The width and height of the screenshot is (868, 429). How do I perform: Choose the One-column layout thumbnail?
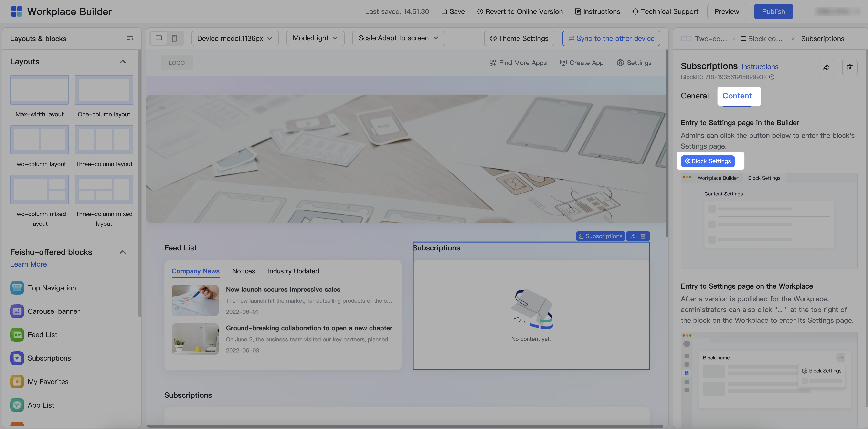[x=104, y=90]
